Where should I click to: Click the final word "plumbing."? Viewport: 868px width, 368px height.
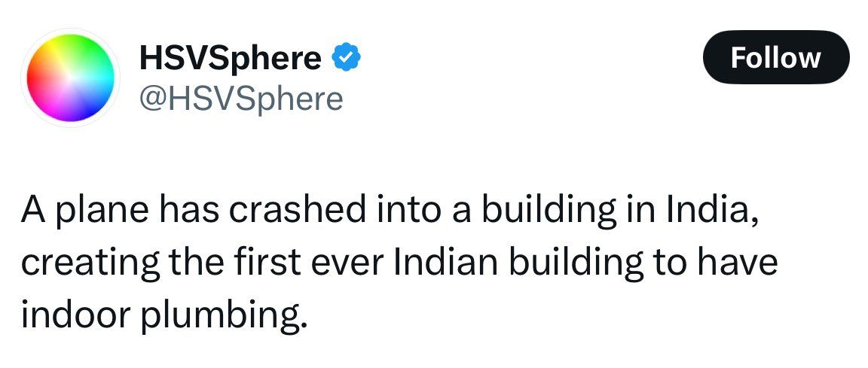225,316
